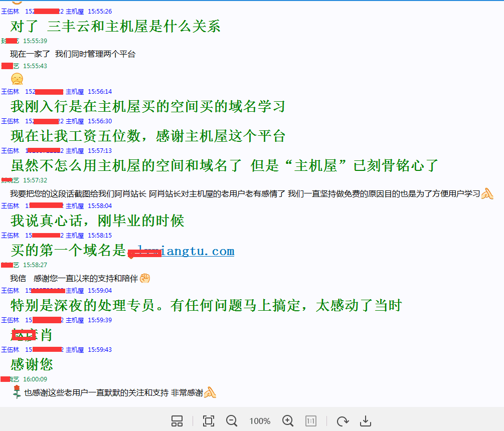Rotate the image clockwise

click(343, 421)
